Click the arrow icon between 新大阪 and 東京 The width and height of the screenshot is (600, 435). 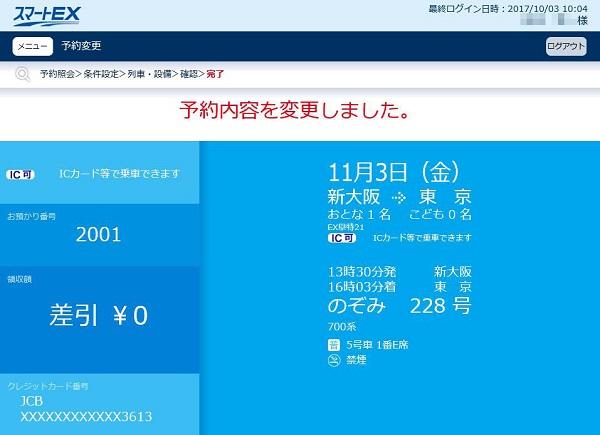coord(400,196)
